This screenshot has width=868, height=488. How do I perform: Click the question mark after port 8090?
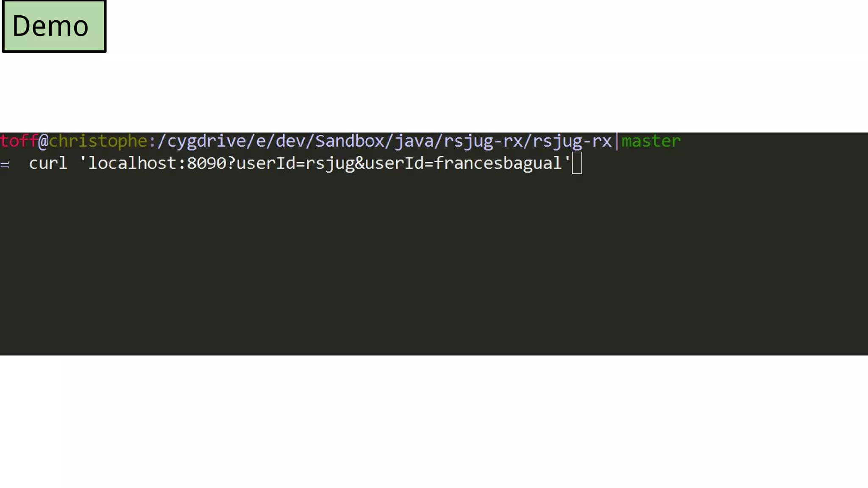click(231, 163)
